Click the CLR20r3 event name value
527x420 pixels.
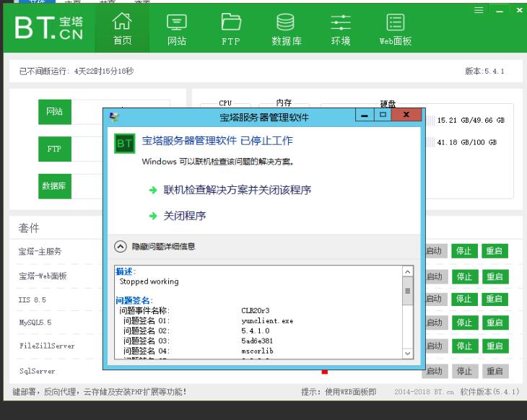tap(256, 311)
